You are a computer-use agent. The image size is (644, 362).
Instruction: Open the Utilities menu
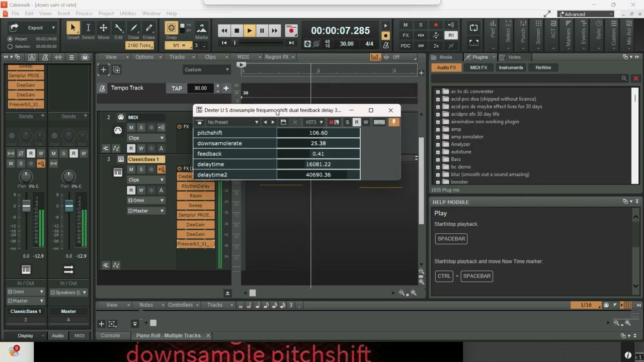pyautogui.click(x=128, y=14)
